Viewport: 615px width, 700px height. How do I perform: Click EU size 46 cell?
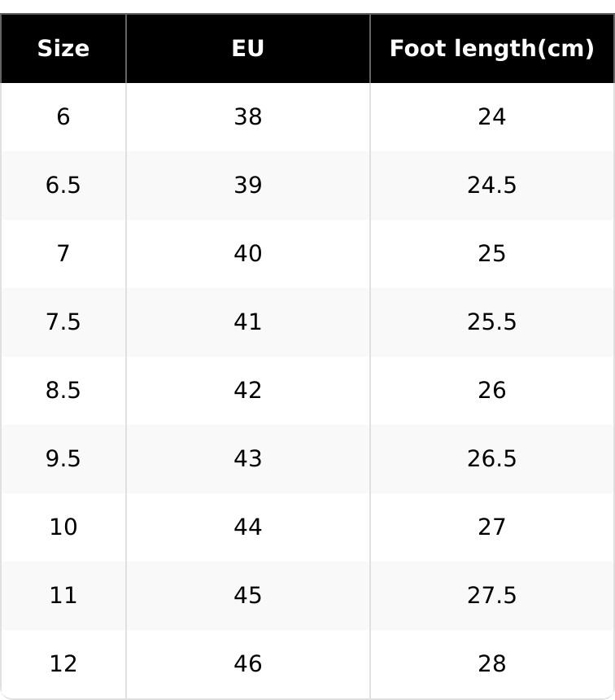point(248,664)
